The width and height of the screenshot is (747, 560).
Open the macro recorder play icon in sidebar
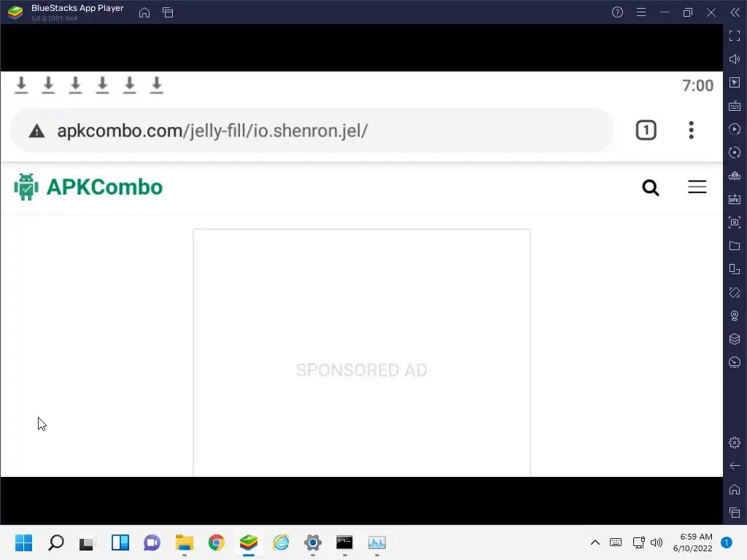[x=735, y=129]
